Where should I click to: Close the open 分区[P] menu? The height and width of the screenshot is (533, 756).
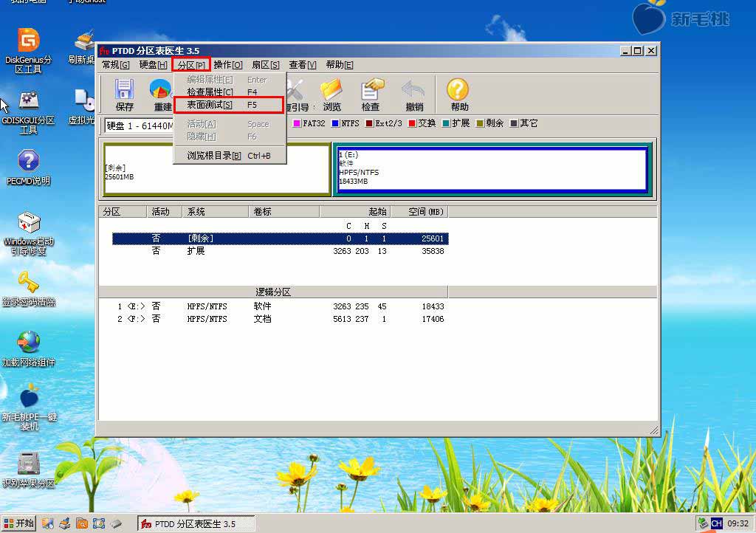pos(191,65)
